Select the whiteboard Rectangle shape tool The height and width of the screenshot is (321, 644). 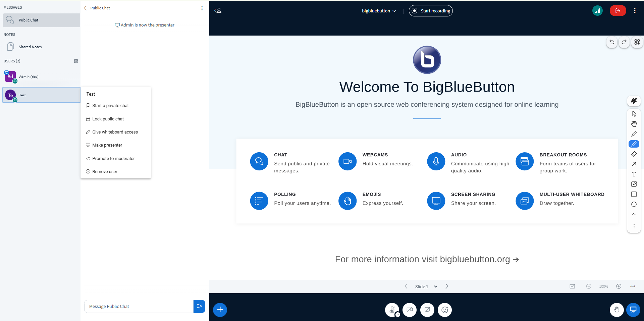[x=634, y=194]
